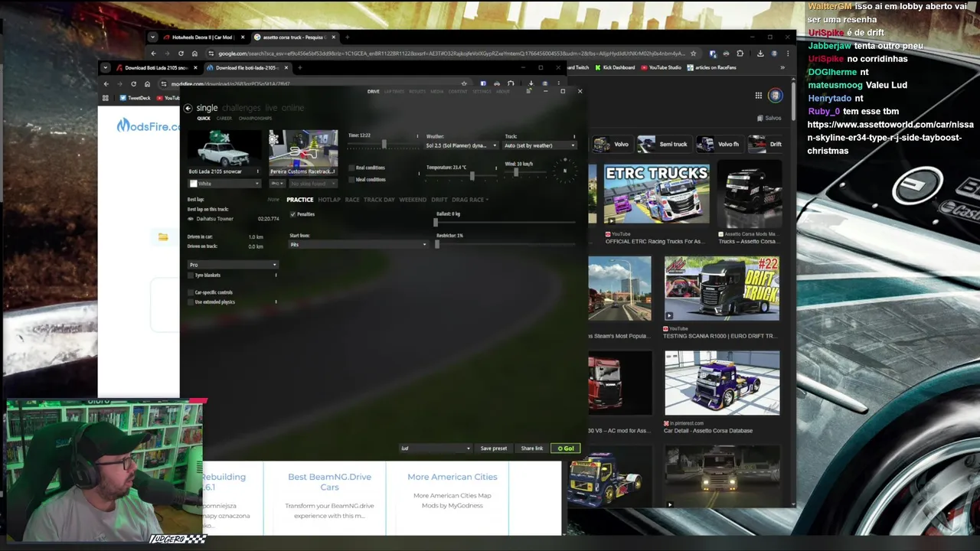Open the ETRC TRUCKS video thumbnail

coord(656,194)
